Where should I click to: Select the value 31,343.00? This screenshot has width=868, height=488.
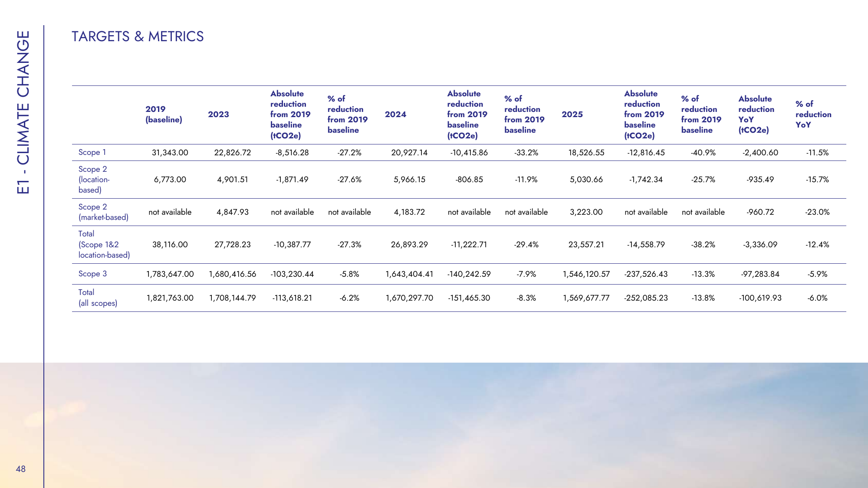tap(170, 153)
